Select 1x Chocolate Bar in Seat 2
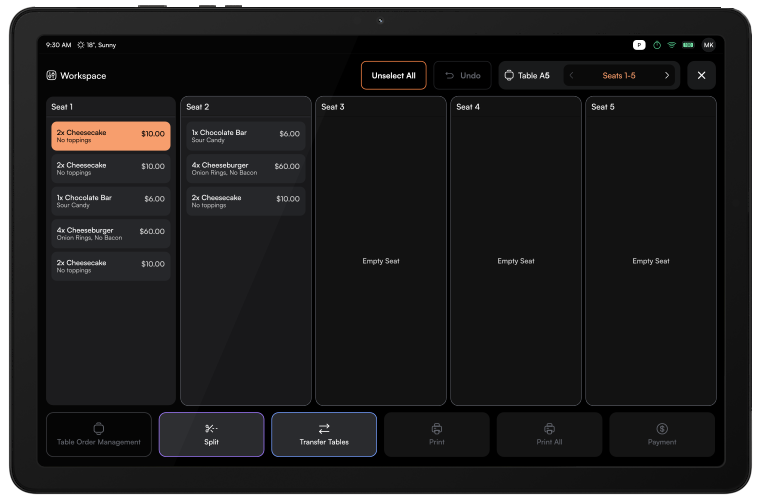The image size is (761, 500). pyautogui.click(x=246, y=136)
